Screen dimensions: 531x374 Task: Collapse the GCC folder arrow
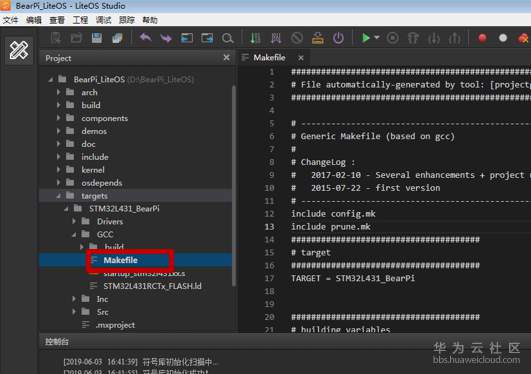[x=74, y=234]
